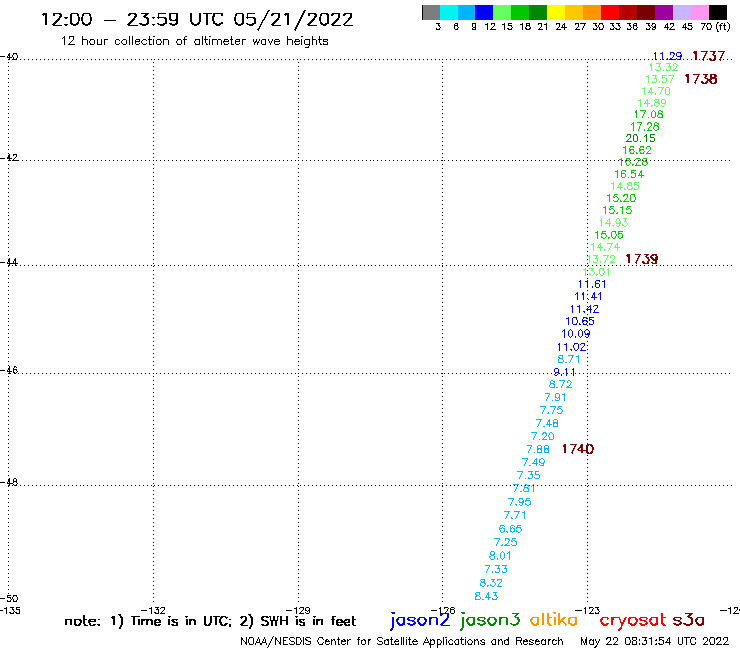Click the date range title 12:00 – 23:59 UTC
This screenshot has height=650, width=740.
click(x=197, y=20)
